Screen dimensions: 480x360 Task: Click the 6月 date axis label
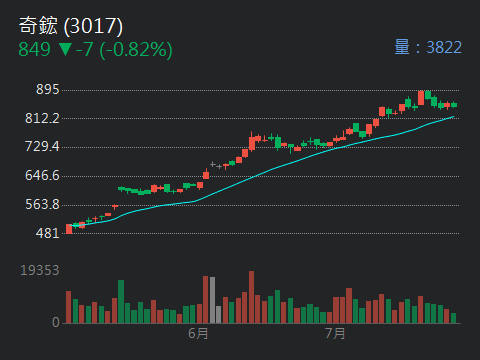(x=198, y=333)
